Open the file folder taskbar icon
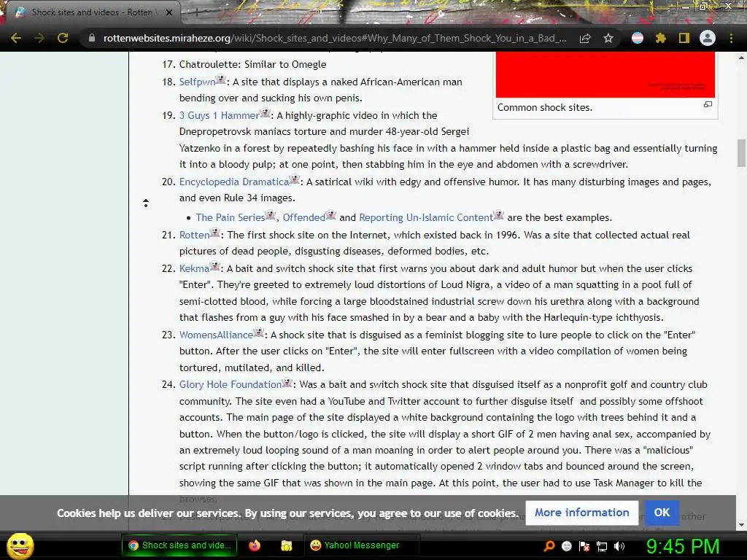 coord(286,545)
